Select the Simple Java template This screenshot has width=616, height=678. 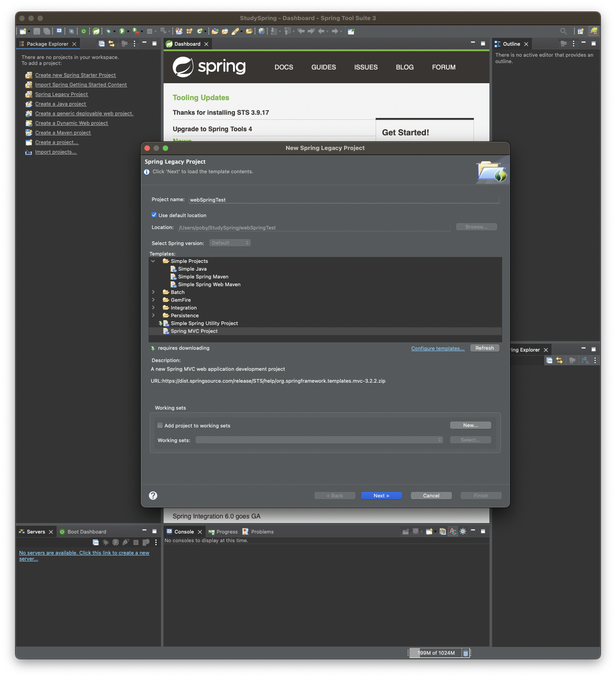[192, 269]
